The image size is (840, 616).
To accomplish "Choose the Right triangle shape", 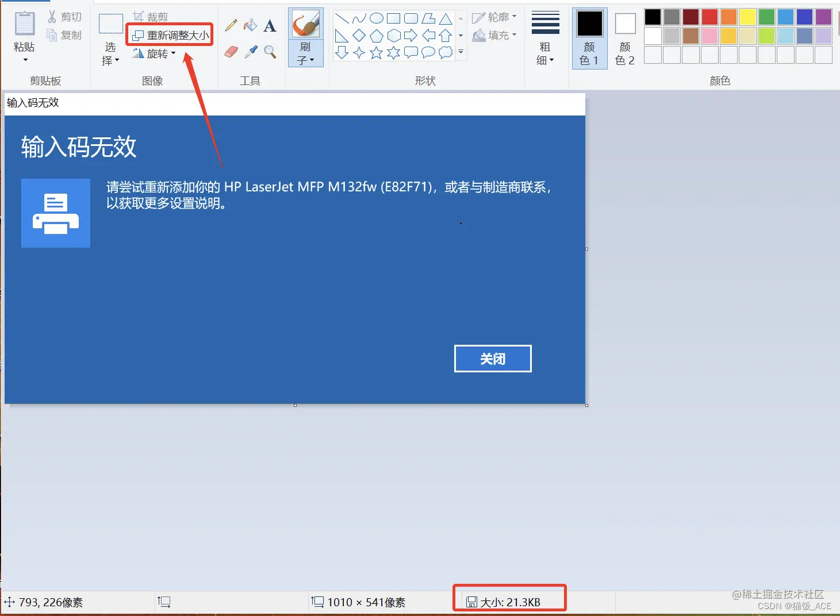I will [342, 36].
